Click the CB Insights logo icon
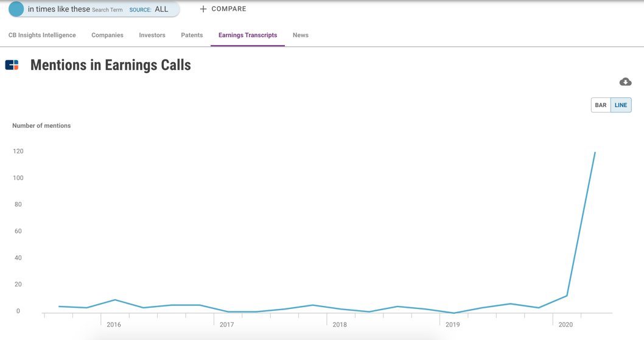 tap(12, 65)
